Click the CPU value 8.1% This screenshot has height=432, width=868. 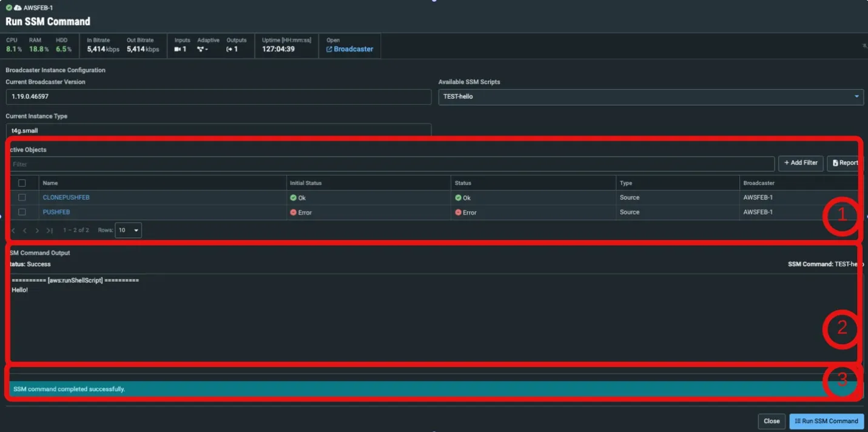click(x=14, y=49)
